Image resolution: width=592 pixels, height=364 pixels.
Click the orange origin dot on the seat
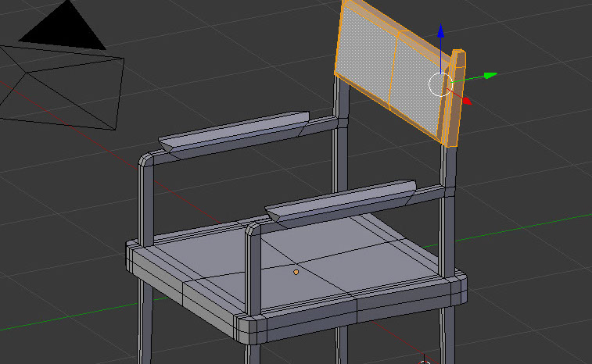point(296,272)
